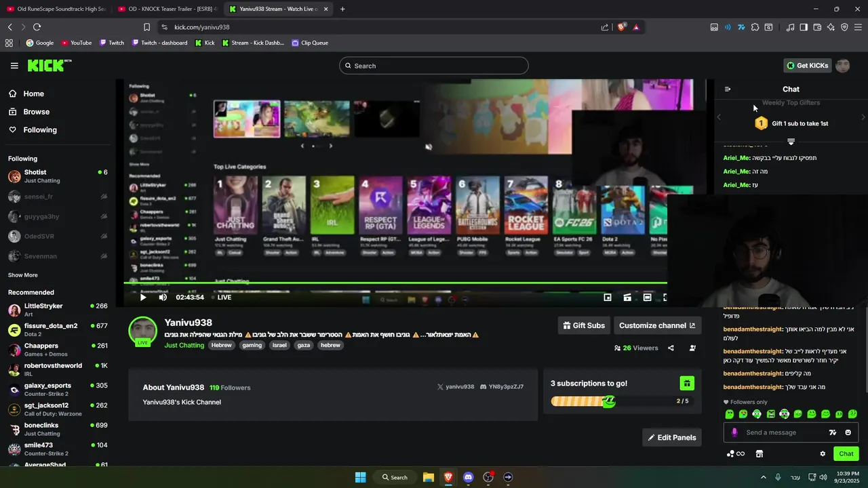The image size is (868, 488).
Task: Click the video progress bar
Action: point(395,283)
